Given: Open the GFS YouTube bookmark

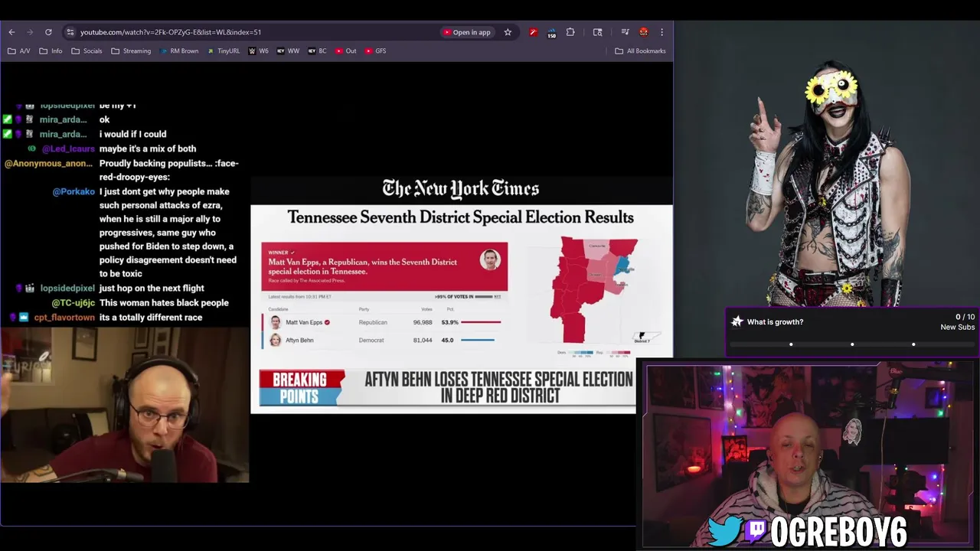Looking at the screenshot, I should tap(375, 51).
